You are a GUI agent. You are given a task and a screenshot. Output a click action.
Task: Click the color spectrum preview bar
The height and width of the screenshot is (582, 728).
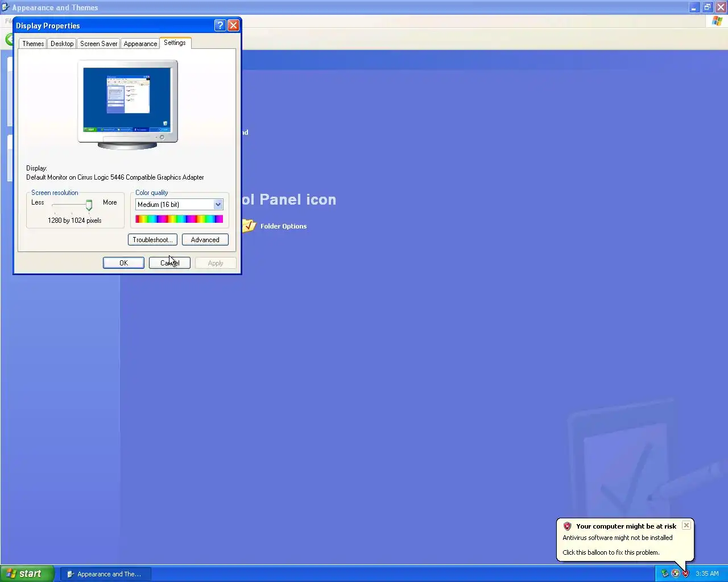pyautogui.click(x=179, y=219)
